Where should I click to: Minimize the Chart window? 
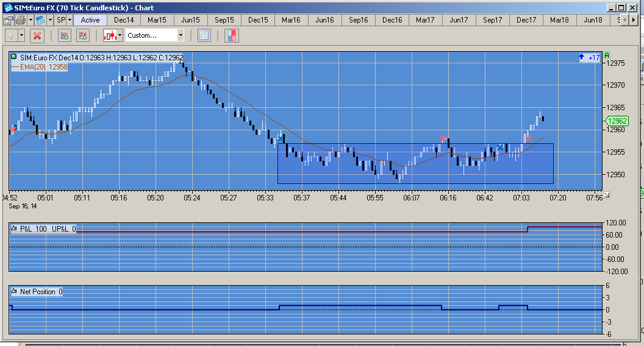click(x=611, y=8)
